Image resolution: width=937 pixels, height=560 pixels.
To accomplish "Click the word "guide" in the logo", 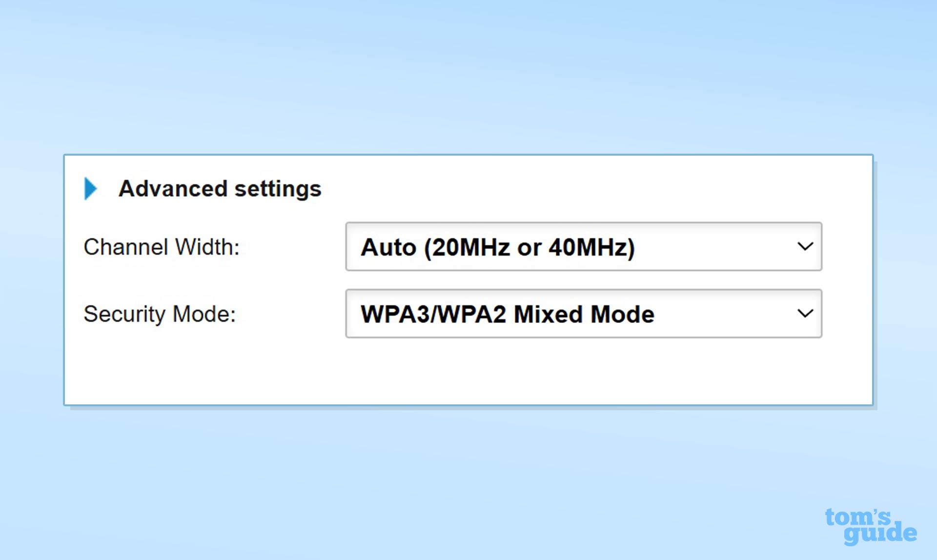I will click(x=880, y=534).
